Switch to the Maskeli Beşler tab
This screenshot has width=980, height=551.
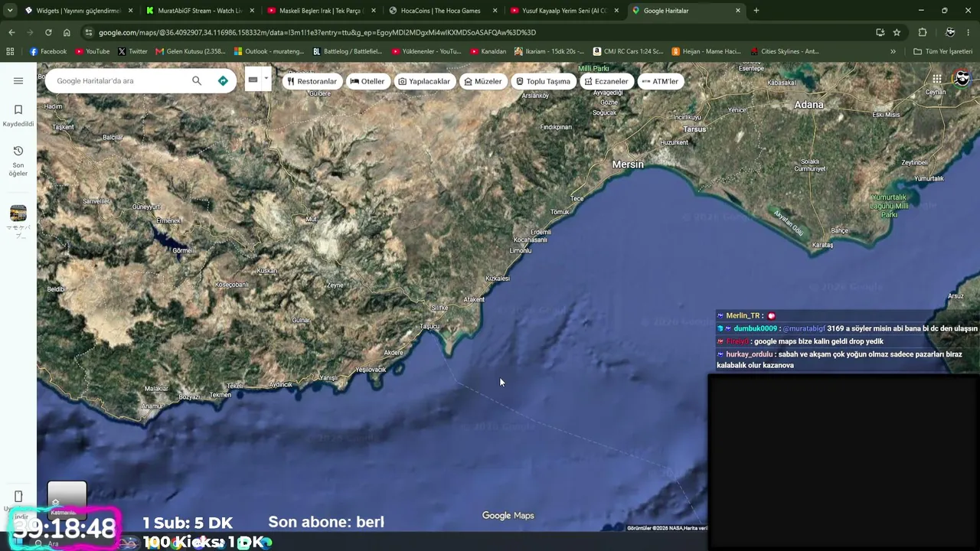click(320, 11)
